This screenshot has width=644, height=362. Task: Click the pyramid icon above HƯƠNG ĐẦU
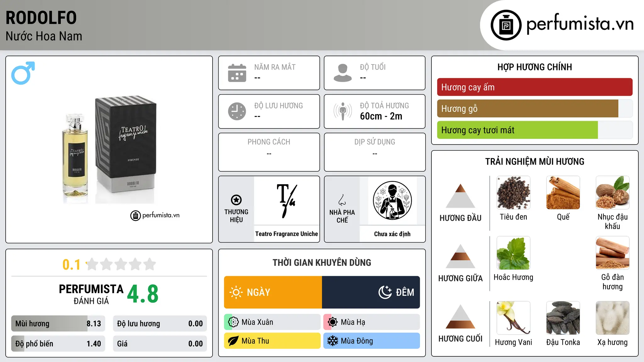tap(461, 196)
